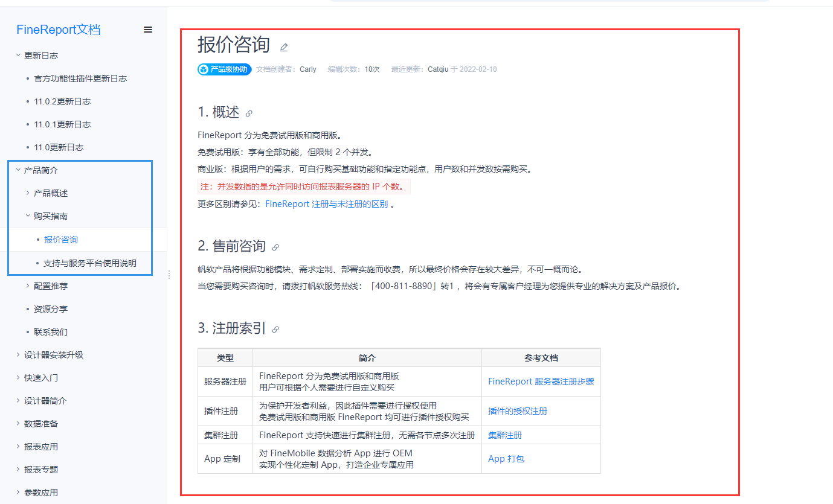Follow the FineReport 注册与未注册的区别 link

tap(327, 204)
